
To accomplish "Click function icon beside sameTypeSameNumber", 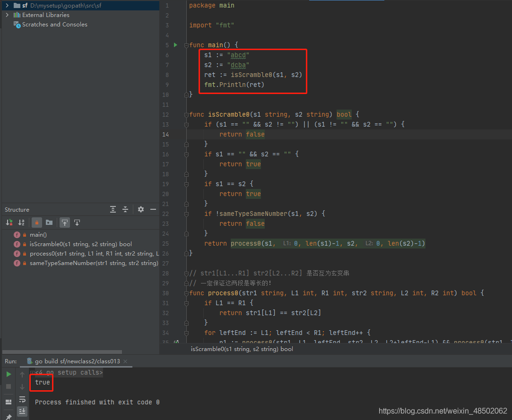I will coord(17,263).
